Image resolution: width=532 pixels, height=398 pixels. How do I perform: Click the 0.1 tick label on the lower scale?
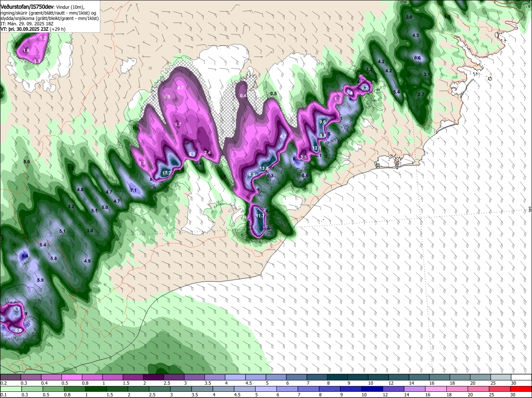3,395
